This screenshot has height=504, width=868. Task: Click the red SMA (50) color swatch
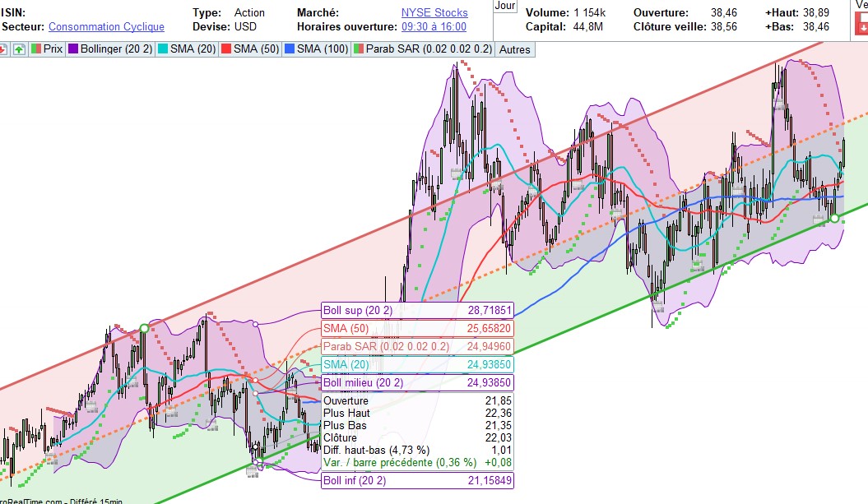pyautogui.click(x=226, y=49)
